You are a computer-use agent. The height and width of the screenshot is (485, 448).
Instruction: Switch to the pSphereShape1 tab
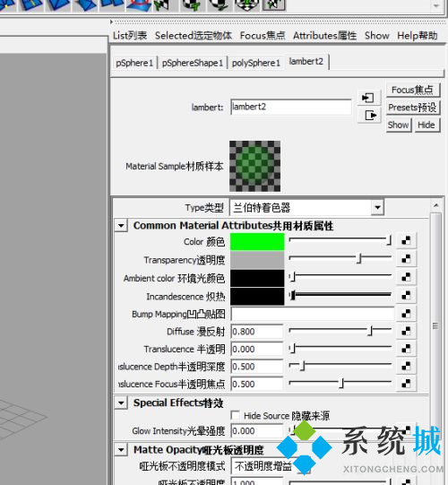193,63
